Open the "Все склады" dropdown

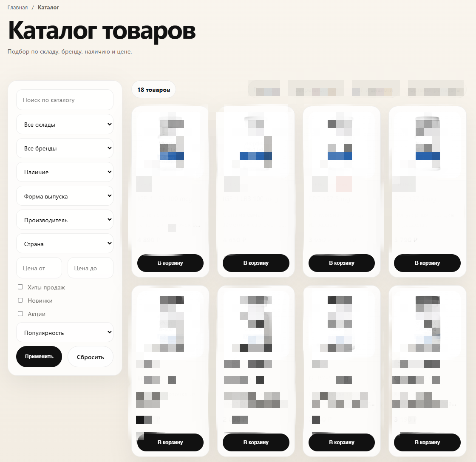65,124
